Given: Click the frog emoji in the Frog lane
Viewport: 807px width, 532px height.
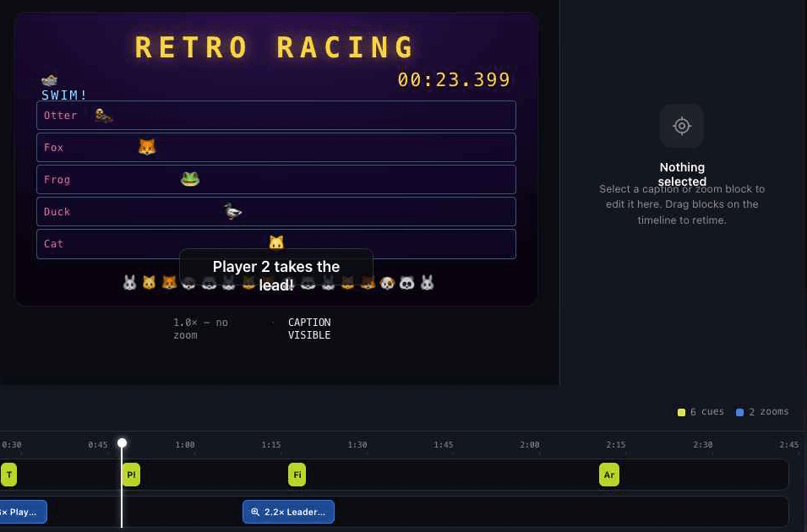Looking at the screenshot, I should (x=190, y=179).
